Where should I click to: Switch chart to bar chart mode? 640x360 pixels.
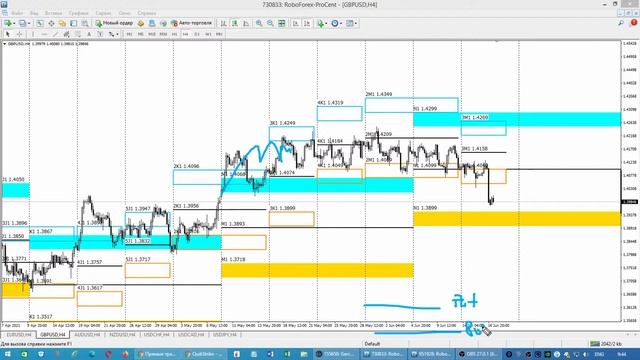coord(223,23)
